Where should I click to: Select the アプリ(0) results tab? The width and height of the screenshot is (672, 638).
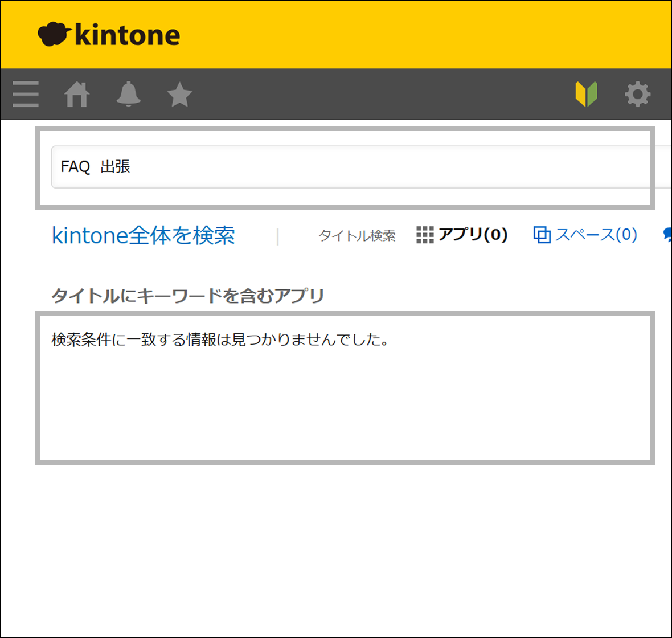tap(473, 235)
